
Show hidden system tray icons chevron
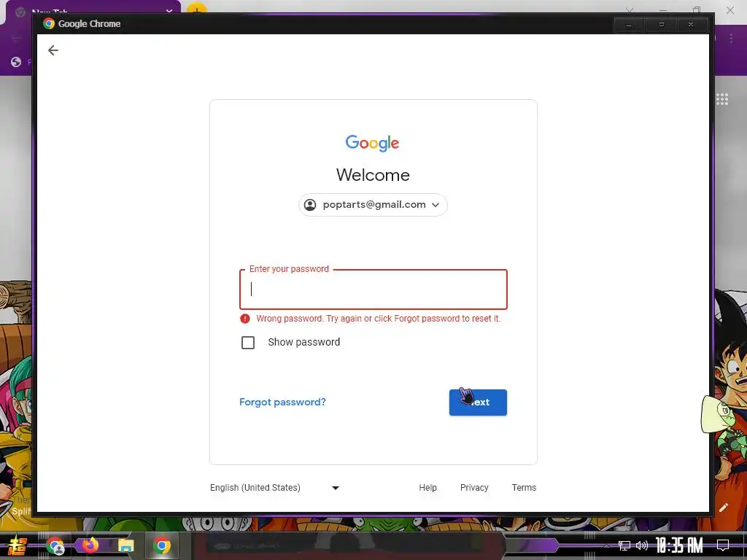point(606,545)
